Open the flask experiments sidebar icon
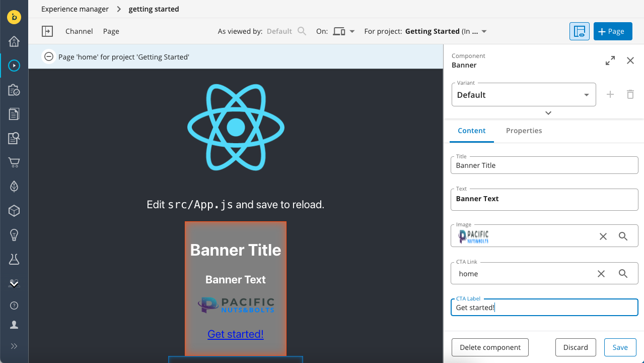Image resolution: width=644 pixels, height=363 pixels. pos(14,259)
